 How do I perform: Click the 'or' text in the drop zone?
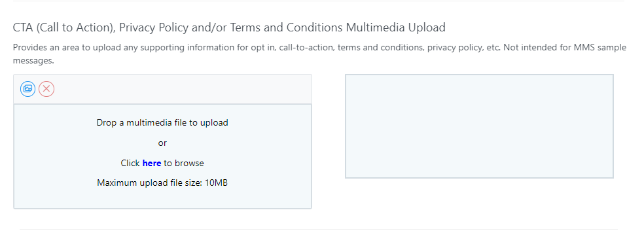point(162,143)
